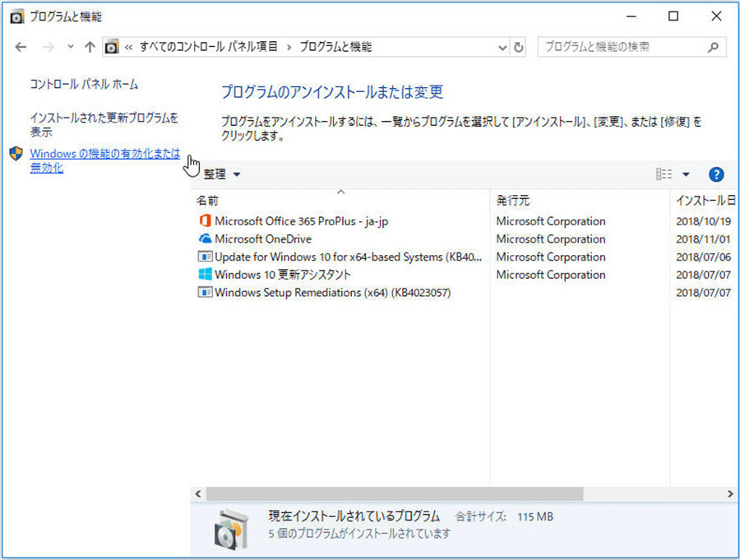Image resolution: width=740 pixels, height=560 pixels.
Task: Click the horizontal scrollbar thumb
Action: (395, 494)
